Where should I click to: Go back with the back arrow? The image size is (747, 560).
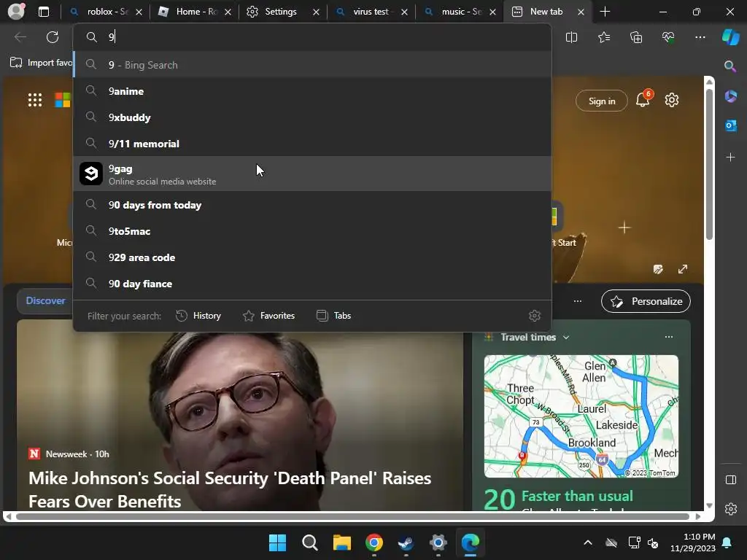click(20, 37)
